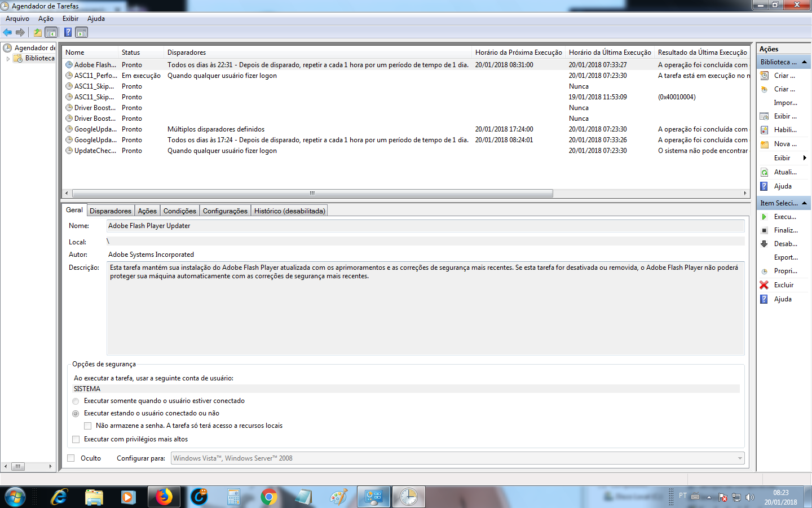Screen dimensions: 812x508
Task: Select the Geral tab
Action: [x=74, y=210]
